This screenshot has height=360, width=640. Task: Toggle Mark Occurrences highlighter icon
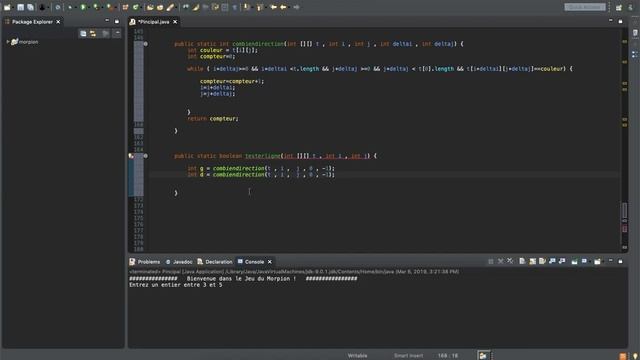(196, 7)
